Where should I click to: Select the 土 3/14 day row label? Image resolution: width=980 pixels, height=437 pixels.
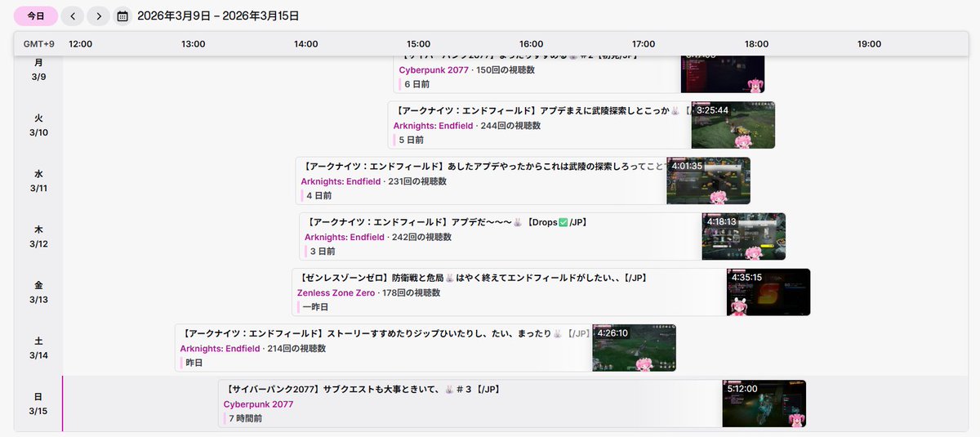pyautogui.click(x=38, y=348)
